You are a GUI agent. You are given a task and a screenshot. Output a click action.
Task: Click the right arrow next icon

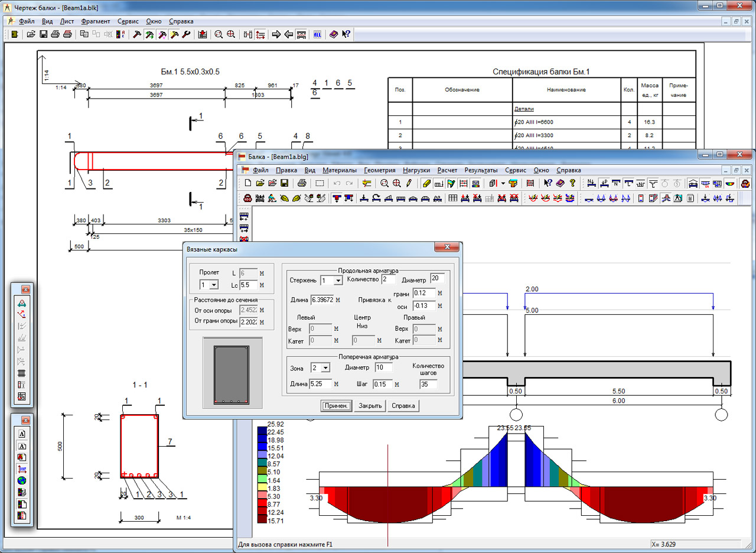(276, 34)
